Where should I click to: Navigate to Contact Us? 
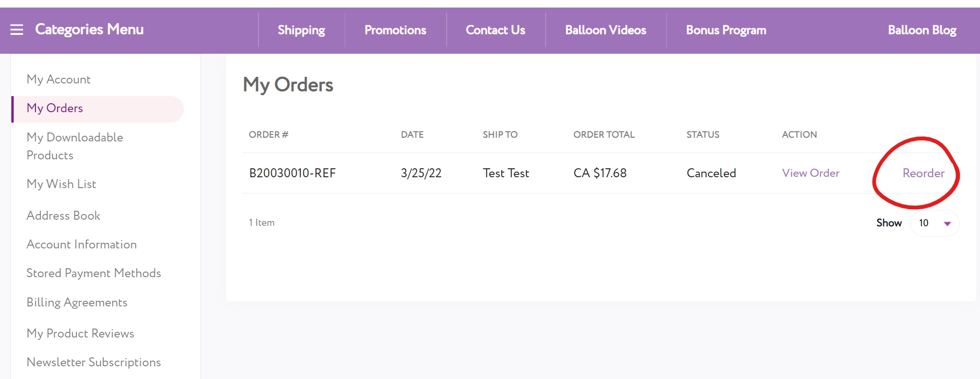click(x=495, y=30)
